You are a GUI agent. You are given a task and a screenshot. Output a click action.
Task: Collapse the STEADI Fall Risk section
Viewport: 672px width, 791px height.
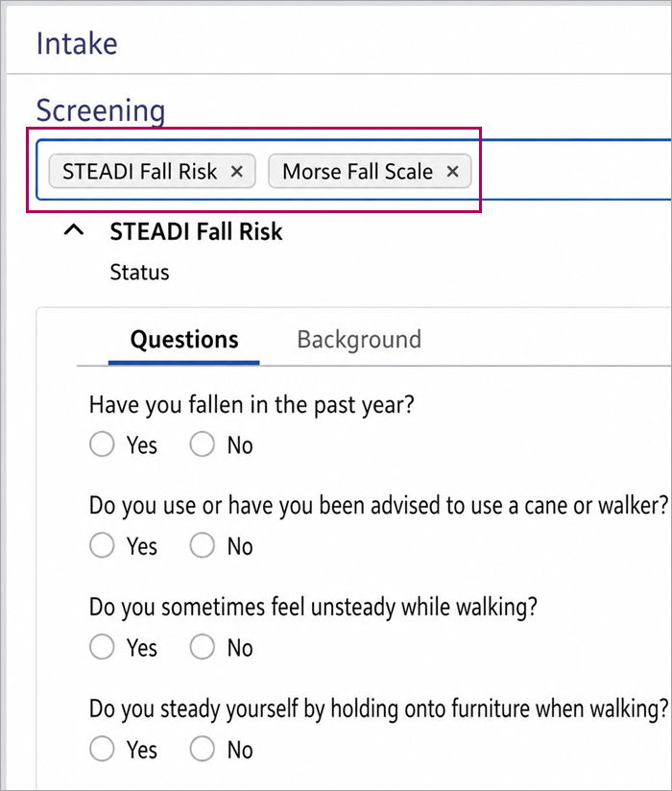point(74,230)
